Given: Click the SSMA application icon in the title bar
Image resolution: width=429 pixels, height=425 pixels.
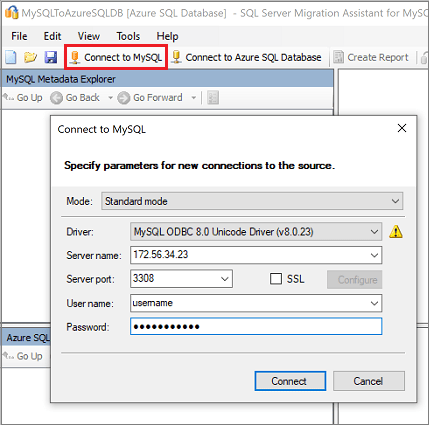Looking at the screenshot, I should 11,13.
